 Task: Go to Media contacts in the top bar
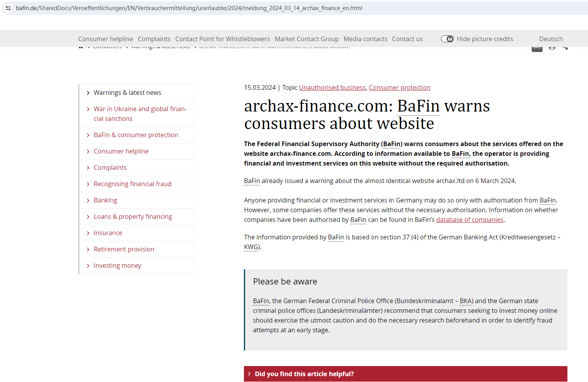(x=365, y=39)
